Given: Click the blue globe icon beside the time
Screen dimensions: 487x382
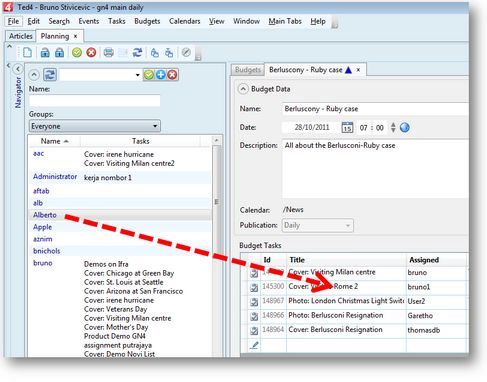Looking at the screenshot, I should [405, 127].
